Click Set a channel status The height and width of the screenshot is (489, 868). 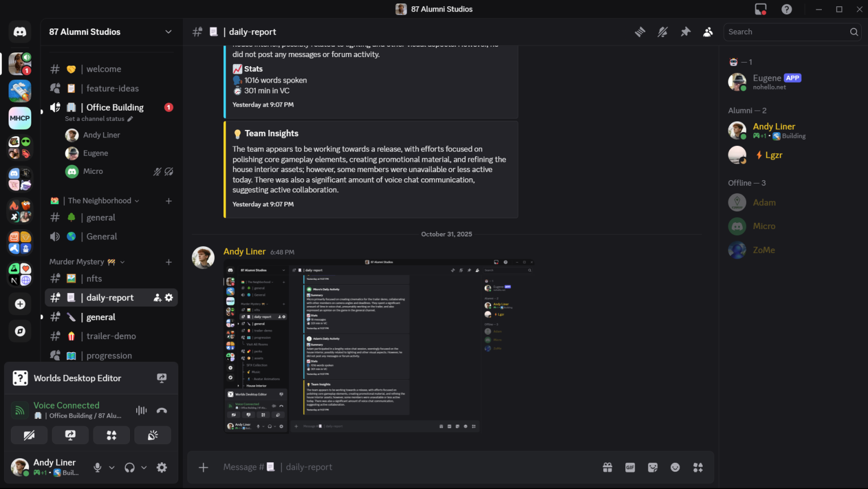(99, 119)
